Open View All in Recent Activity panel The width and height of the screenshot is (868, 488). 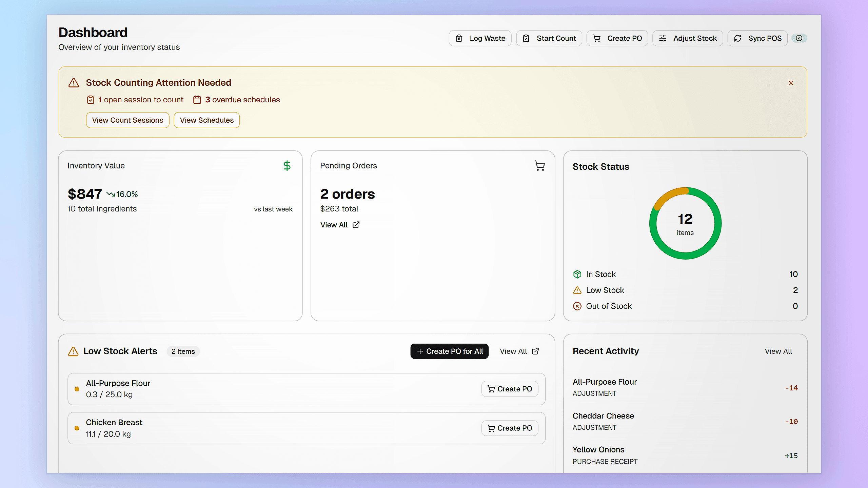pyautogui.click(x=778, y=351)
